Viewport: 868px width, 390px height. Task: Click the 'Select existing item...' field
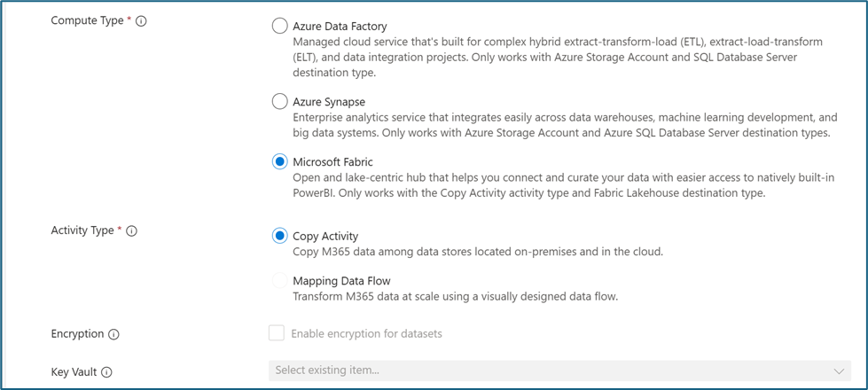click(559, 370)
